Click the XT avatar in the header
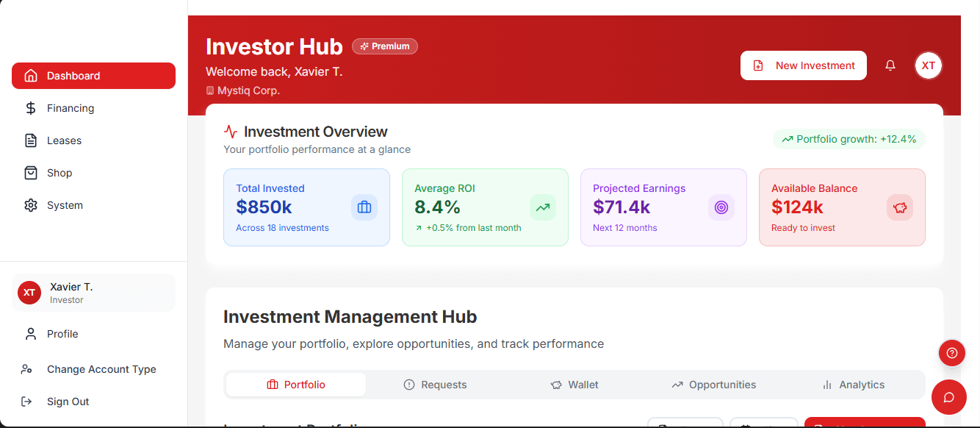Viewport: 980px width, 428px height. pos(929,65)
